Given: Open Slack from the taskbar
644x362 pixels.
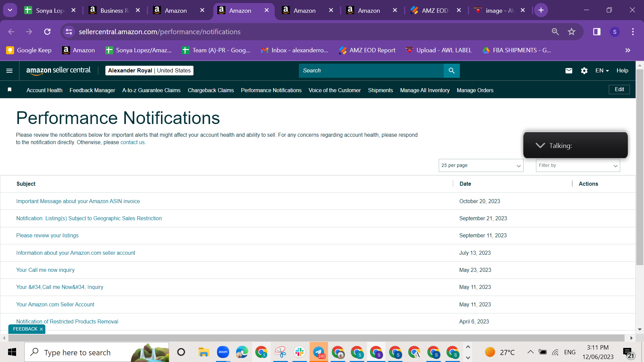Looking at the screenshot, I should (x=300, y=352).
